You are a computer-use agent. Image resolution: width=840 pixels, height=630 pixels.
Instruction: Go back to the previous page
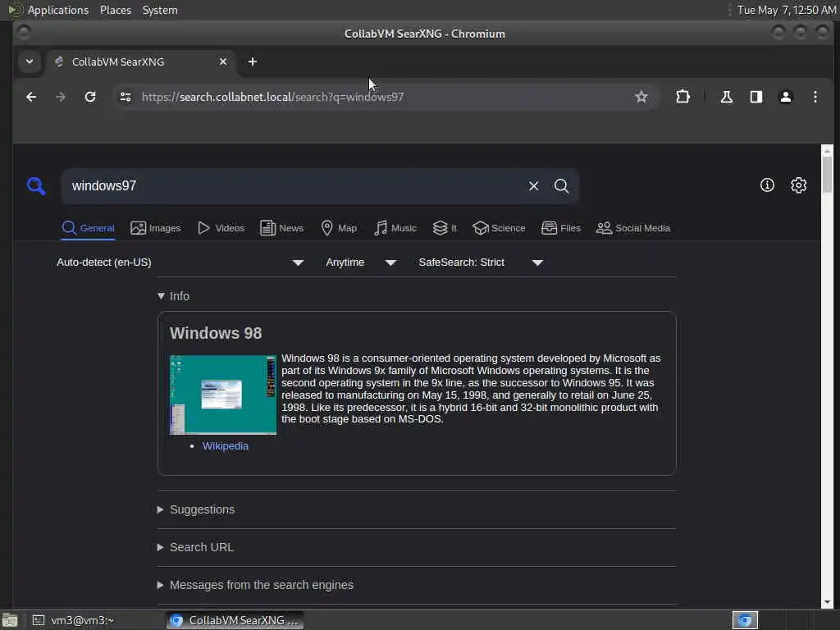pos(31,97)
